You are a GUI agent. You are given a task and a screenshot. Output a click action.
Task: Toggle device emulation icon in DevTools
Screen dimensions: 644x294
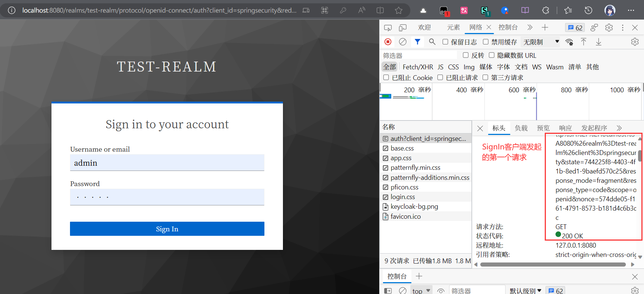(x=403, y=27)
